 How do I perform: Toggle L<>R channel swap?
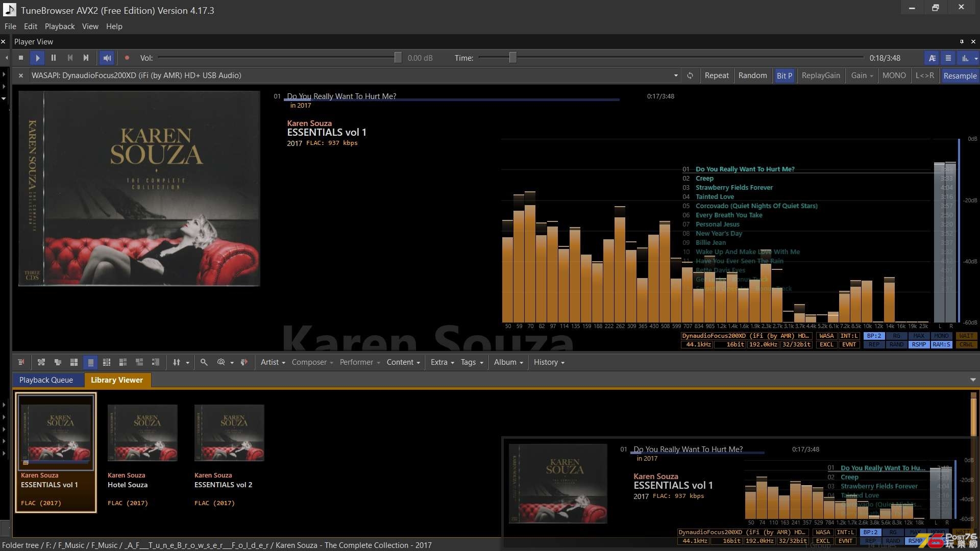925,76
